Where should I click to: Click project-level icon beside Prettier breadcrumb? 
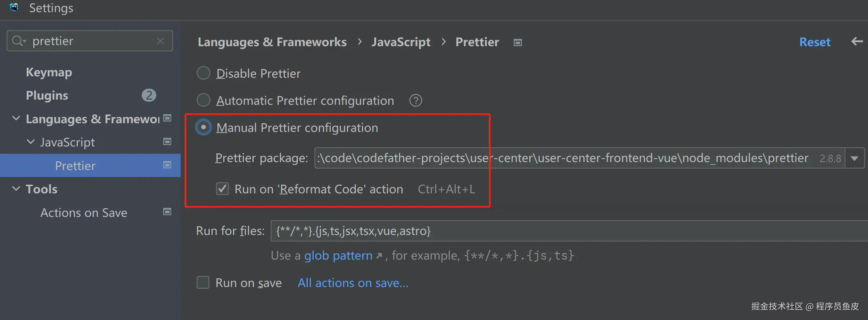pos(518,42)
